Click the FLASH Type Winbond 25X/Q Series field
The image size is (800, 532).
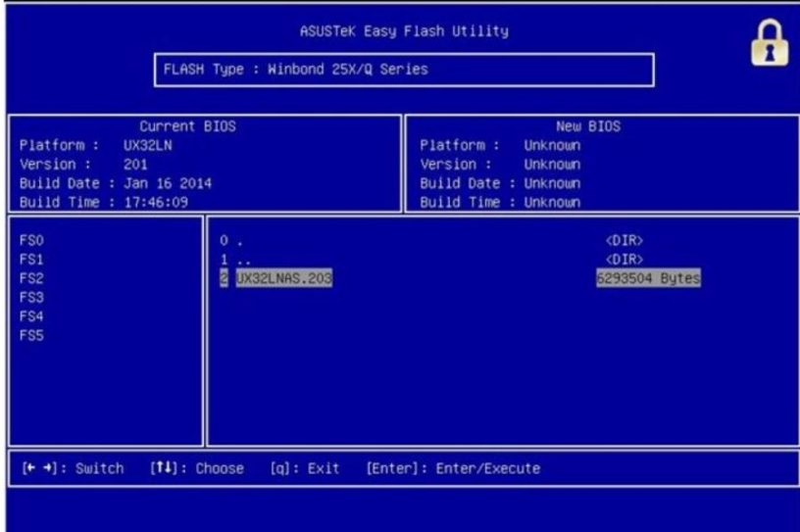[x=404, y=70]
